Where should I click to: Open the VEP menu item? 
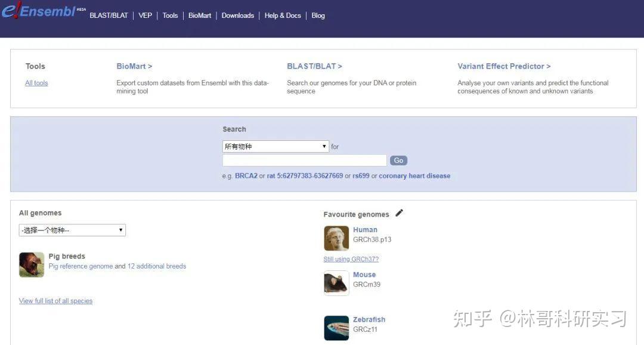145,15
